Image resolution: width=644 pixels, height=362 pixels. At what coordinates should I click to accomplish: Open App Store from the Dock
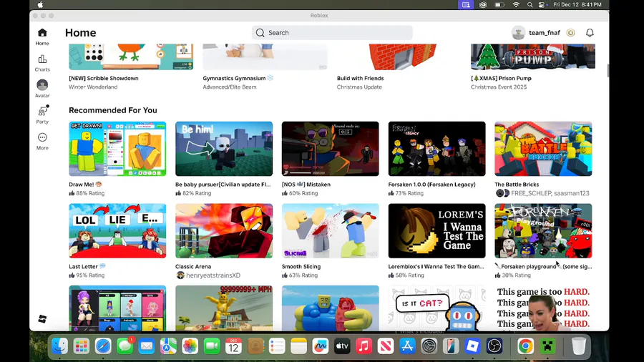click(x=407, y=346)
